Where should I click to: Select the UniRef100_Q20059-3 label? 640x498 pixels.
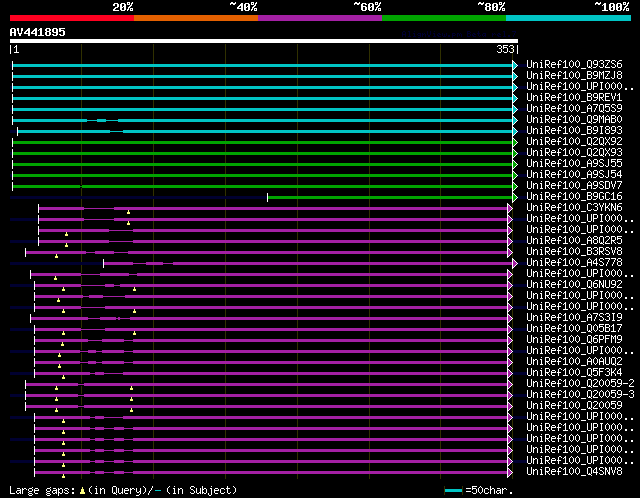coord(580,395)
